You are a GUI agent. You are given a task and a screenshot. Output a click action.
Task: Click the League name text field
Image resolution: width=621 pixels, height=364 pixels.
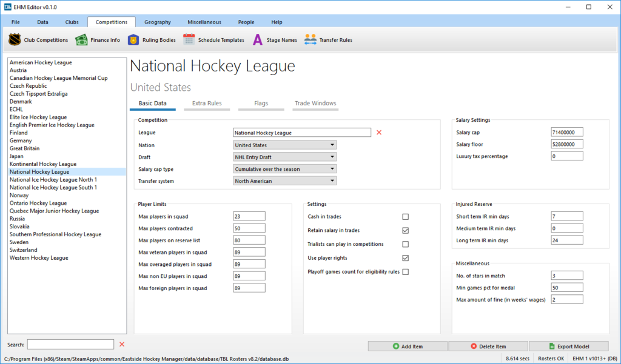click(302, 133)
